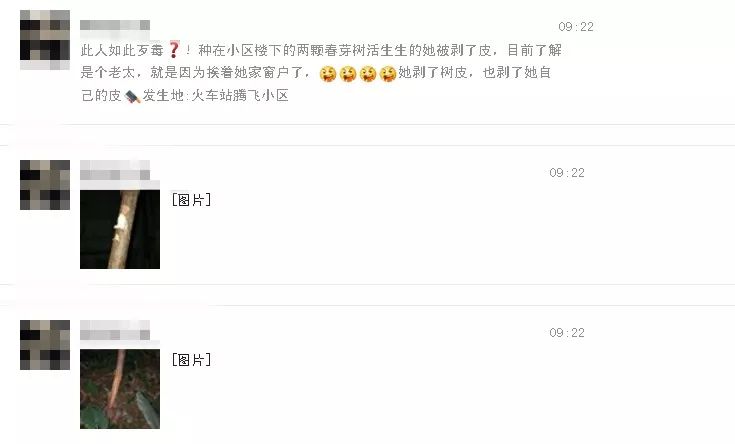Viewport: 735px width, 444px height.
Task: Click the last tongue-out face emoji
Action: [388, 74]
